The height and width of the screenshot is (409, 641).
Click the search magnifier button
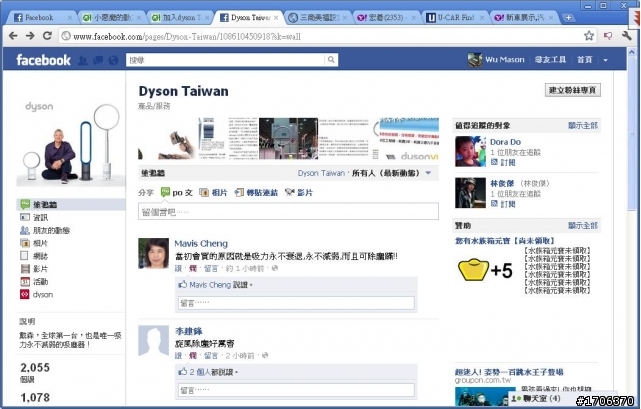pos(331,60)
